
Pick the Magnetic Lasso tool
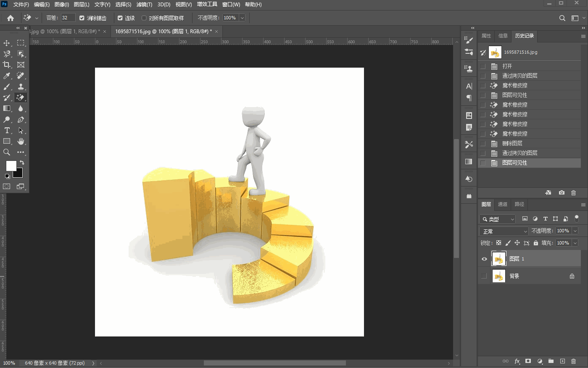[x=7, y=54]
